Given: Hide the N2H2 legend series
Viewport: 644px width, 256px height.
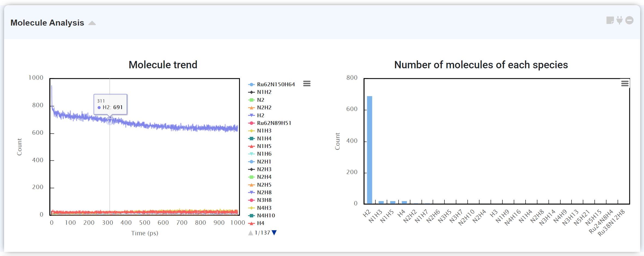Looking at the screenshot, I should coord(264,107).
